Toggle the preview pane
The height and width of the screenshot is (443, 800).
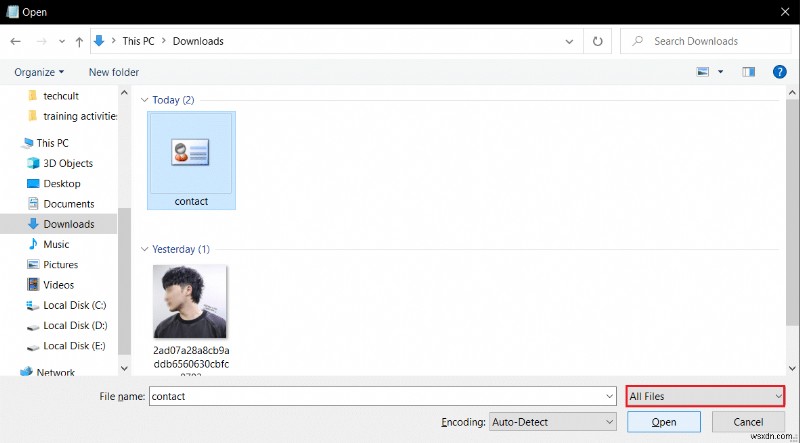(748, 72)
